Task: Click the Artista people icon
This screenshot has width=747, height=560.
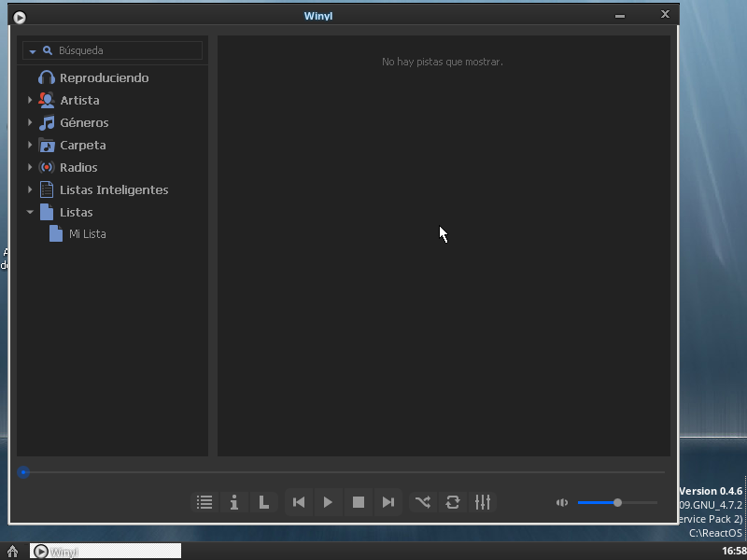Action: (x=47, y=100)
